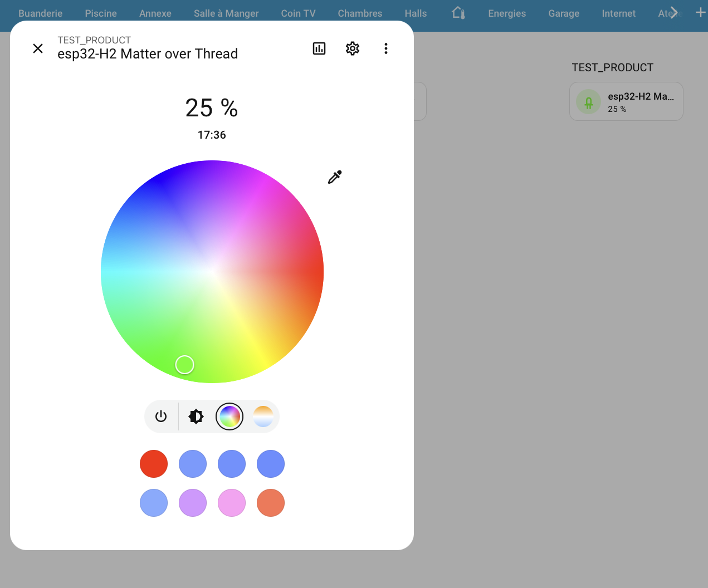Choose the pink preset color swatch

point(232,502)
